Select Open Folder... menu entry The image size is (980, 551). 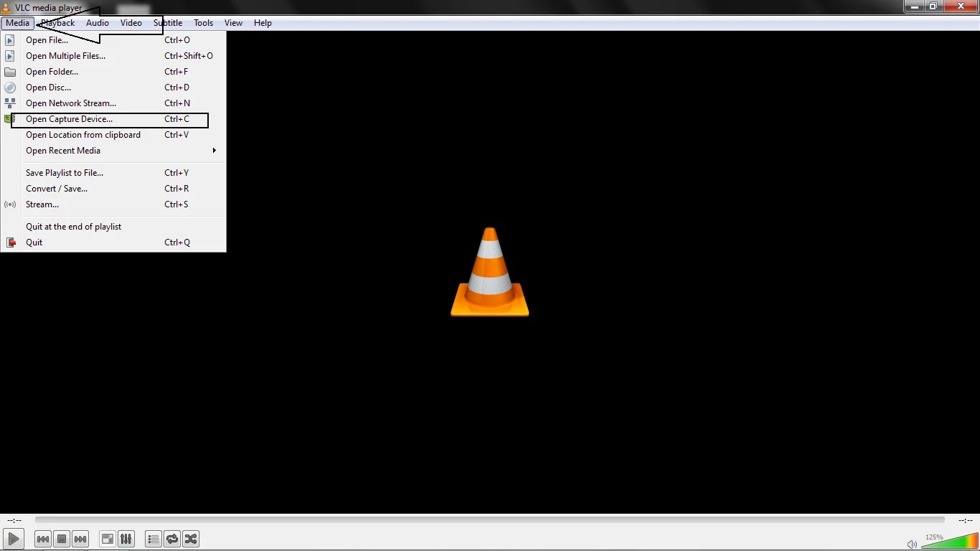tap(113, 72)
